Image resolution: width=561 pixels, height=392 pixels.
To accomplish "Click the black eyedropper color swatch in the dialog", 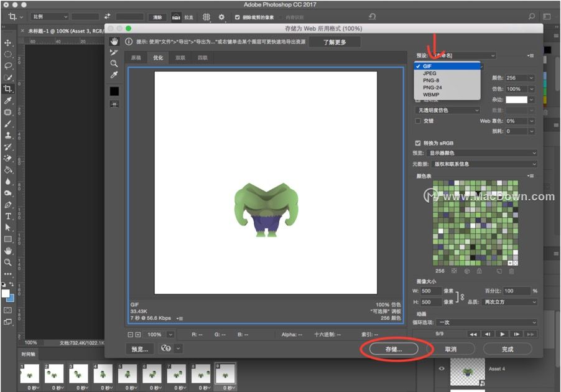I will click(x=114, y=91).
